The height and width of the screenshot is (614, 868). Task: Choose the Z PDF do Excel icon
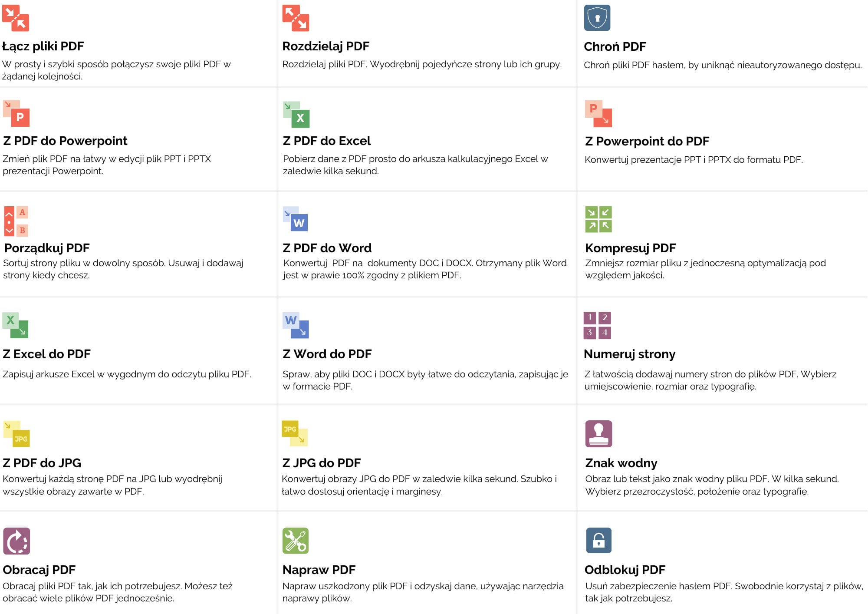coord(296,114)
